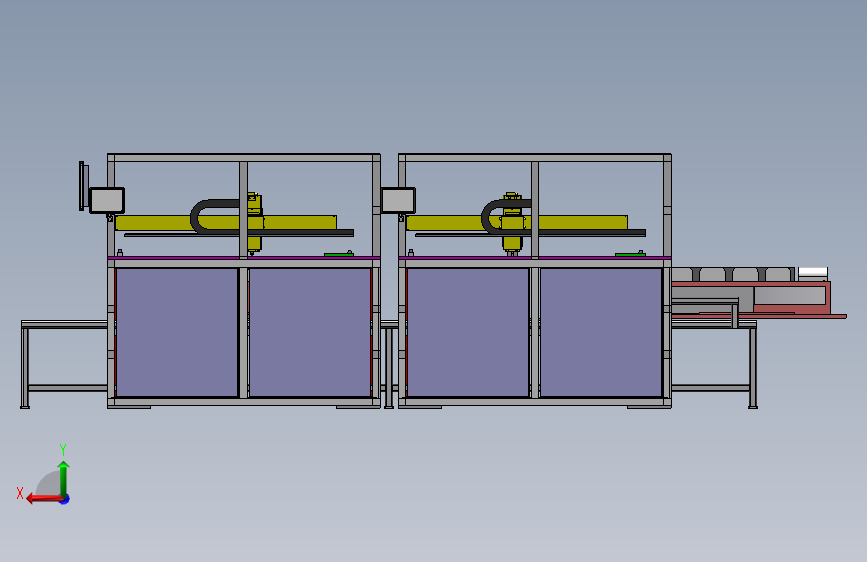Select the yellow gantry beam in the left machine
867x562 pixels.
226,223
